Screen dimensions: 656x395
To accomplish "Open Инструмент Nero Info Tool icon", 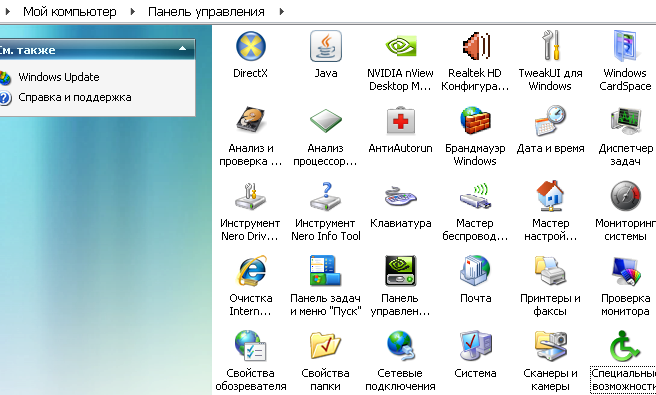I will [325, 196].
